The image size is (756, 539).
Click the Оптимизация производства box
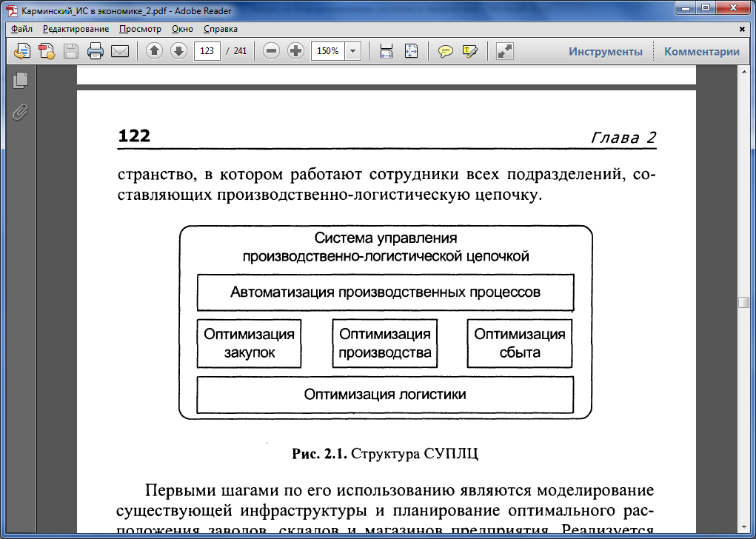coord(385,344)
